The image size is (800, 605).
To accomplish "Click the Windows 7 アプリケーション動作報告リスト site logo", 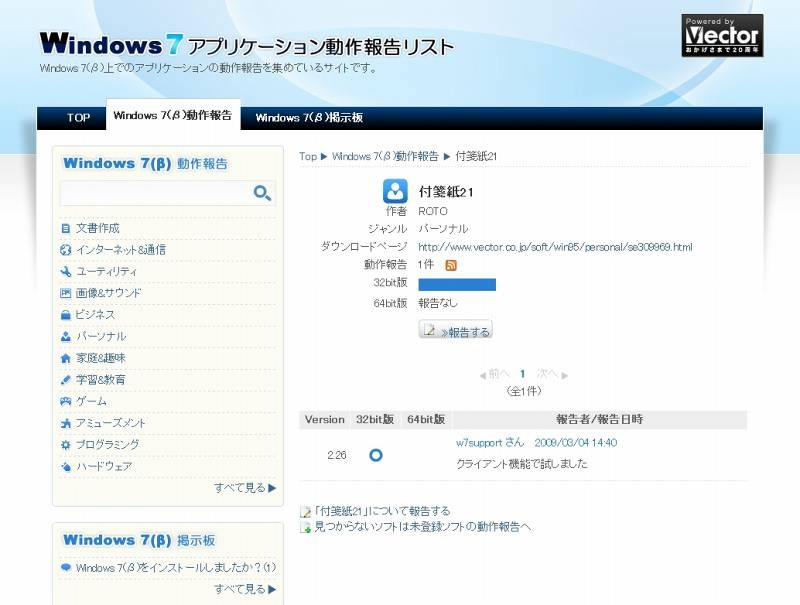I will [x=246, y=44].
